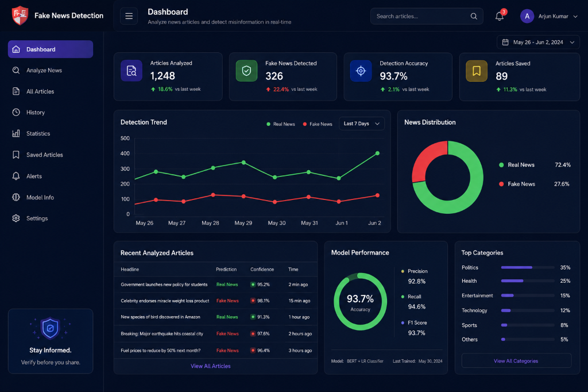This screenshot has height=392, width=588.
Task: Click the search magnifier icon
Action: coord(474,16)
